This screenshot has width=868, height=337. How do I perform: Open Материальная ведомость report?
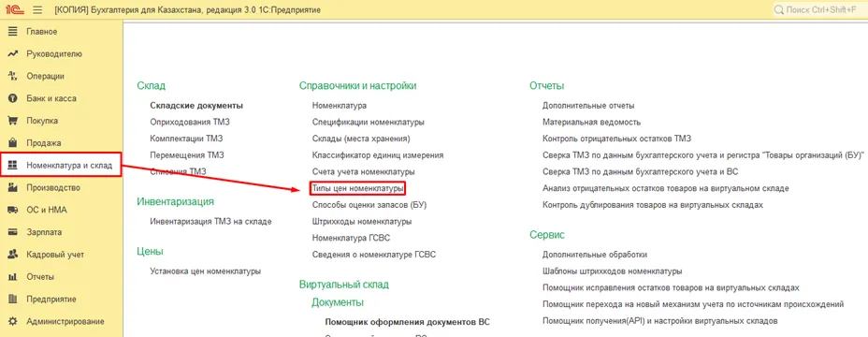(x=592, y=122)
